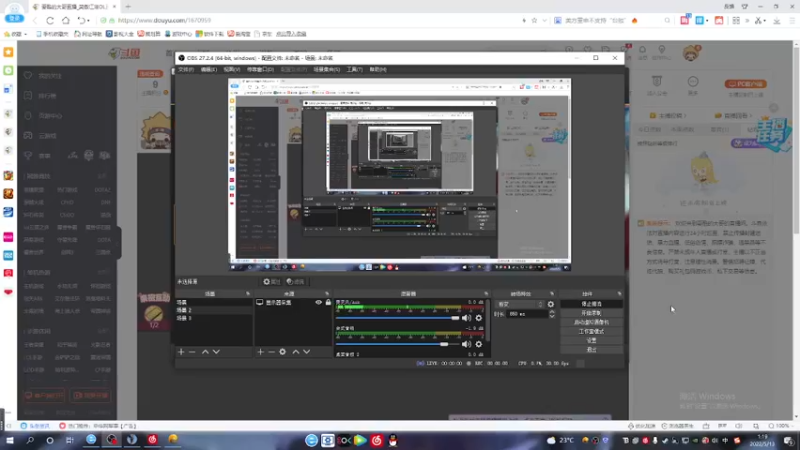This screenshot has height=450, width=800.
Task: Detach the Sources dock using its header icon
Action: [x=327, y=294]
